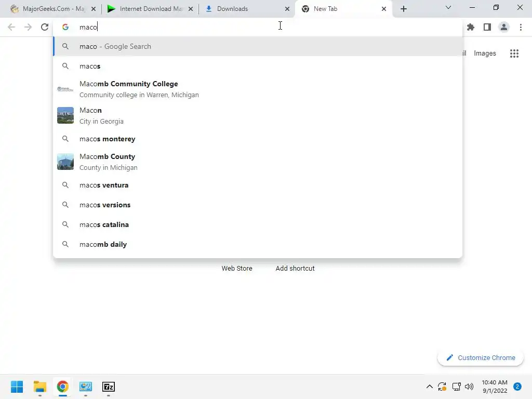Pick Macomb Community College suggestion
Viewport: 532px width, 399px height.
coord(258,89)
